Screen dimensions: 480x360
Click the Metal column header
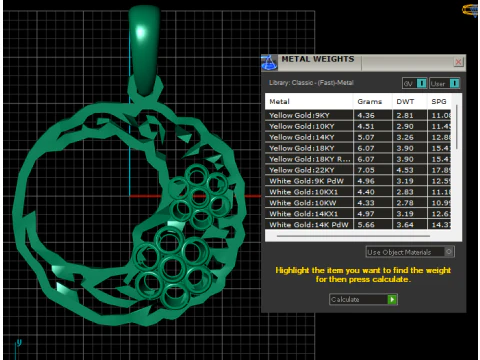pos(309,101)
